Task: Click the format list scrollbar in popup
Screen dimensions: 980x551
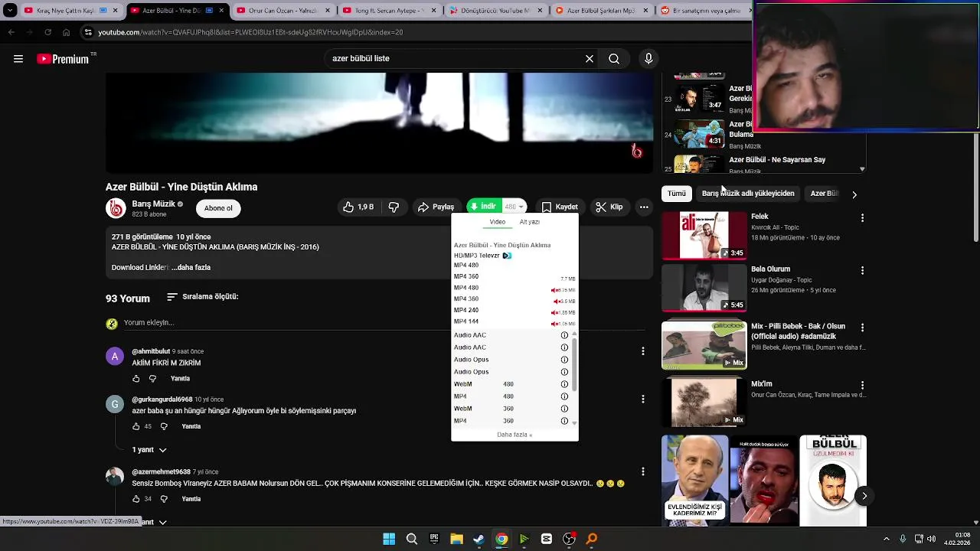Action: pos(574,364)
